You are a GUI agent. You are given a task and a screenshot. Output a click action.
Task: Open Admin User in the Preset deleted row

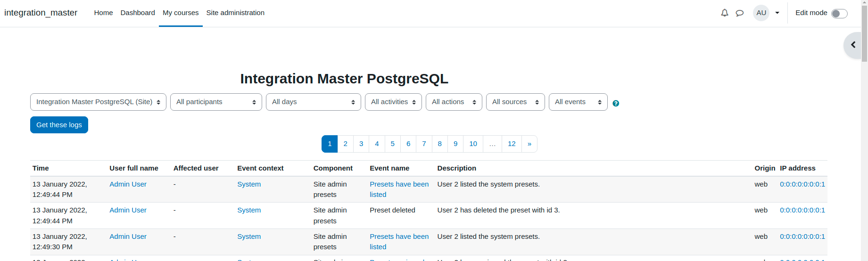tap(128, 210)
